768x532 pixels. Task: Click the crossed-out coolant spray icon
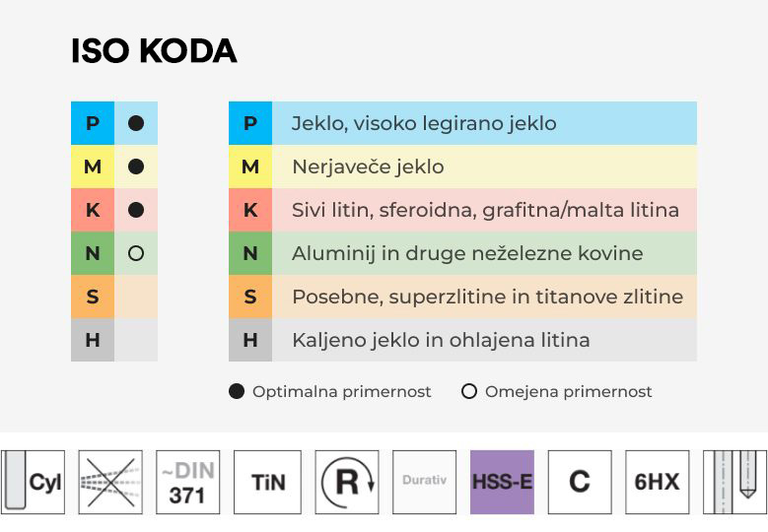click(x=110, y=482)
